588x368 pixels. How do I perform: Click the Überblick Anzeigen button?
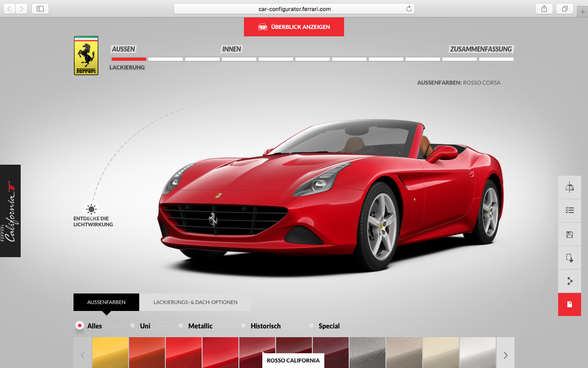[294, 27]
